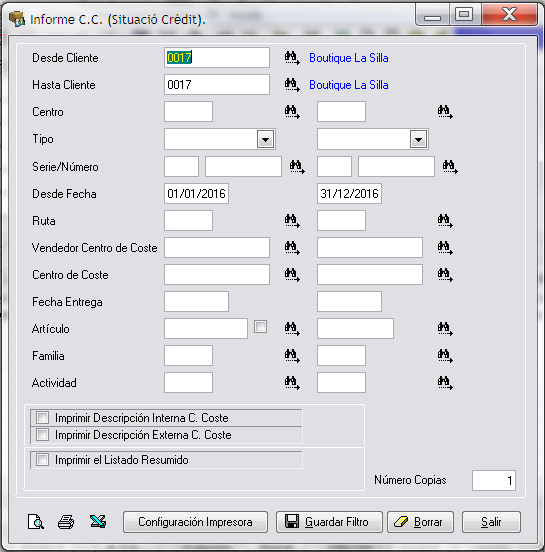Image resolution: width=545 pixels, height=552 pixels.
Task: Open the first Ruta binoculars lookup
Action: pyautogui.click(x=292, y=221)
